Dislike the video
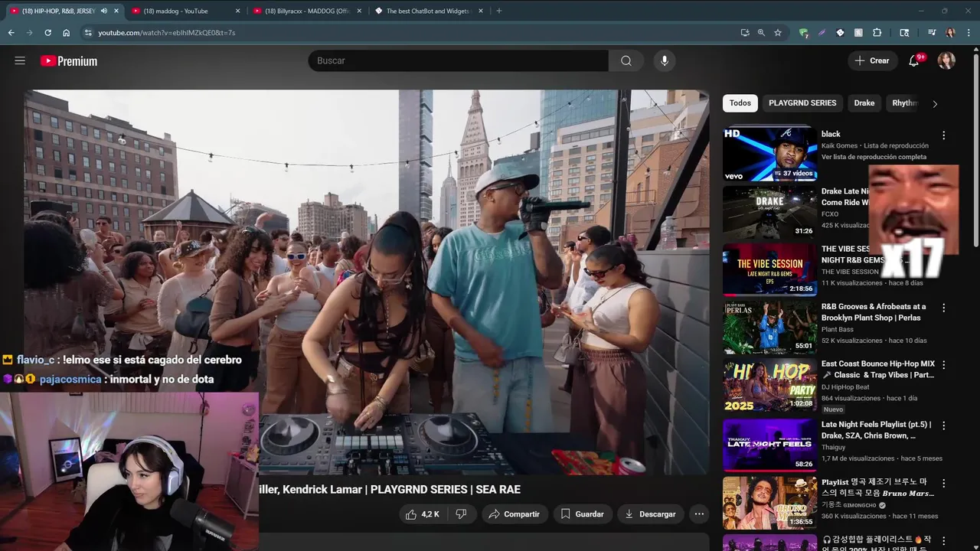Image resolution: width=980 pixels, height=551 pixels. [461, 514]
